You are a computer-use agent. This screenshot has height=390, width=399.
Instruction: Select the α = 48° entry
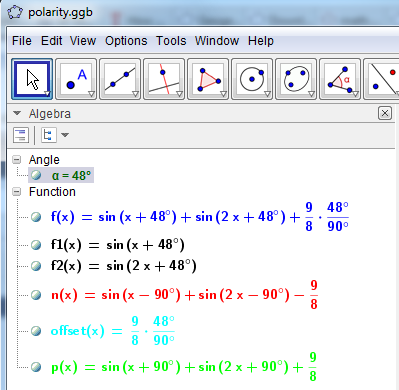71,175
